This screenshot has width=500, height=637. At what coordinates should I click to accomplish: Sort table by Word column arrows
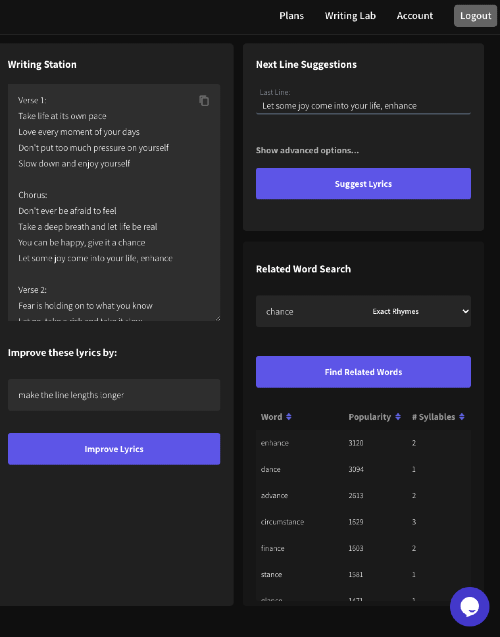pyautogui.click(x=288, y=417)
